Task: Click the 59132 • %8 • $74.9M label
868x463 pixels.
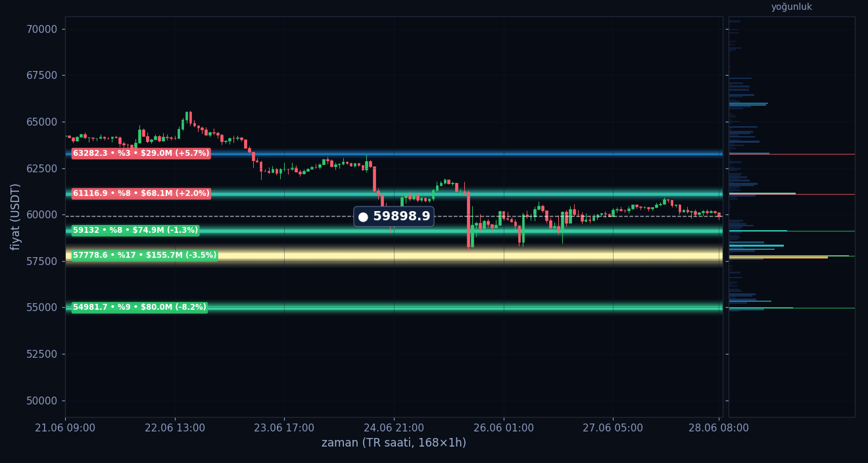Action: [135, 230]
